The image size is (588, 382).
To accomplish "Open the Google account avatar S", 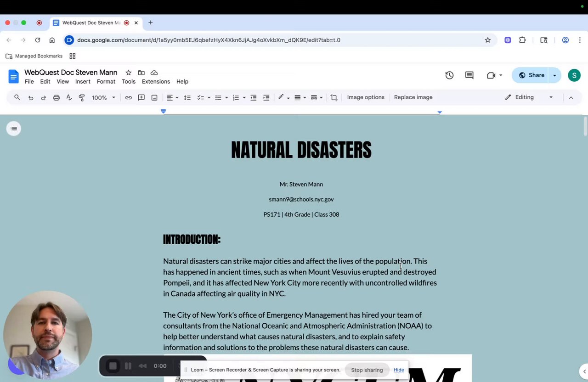I will pyautogui.click(x=574, y=75).
